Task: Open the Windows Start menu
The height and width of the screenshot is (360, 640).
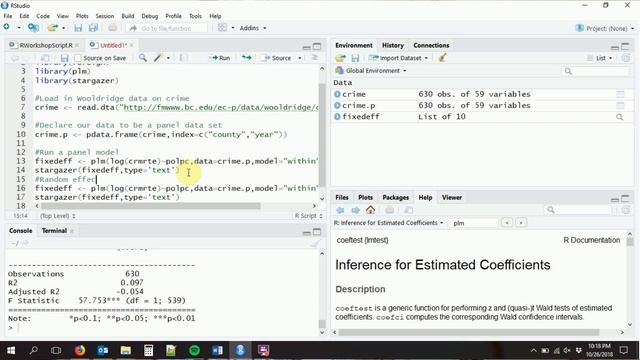Action: [x=11, y=350]
